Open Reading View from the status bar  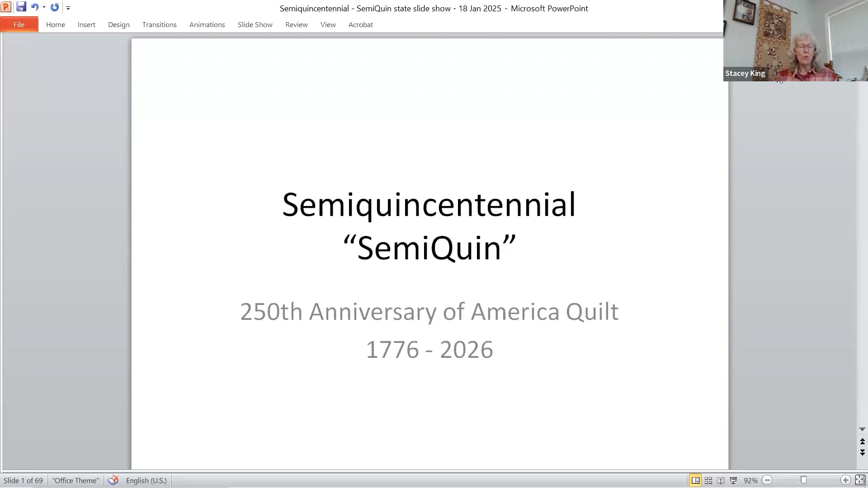tap(721, 480)
